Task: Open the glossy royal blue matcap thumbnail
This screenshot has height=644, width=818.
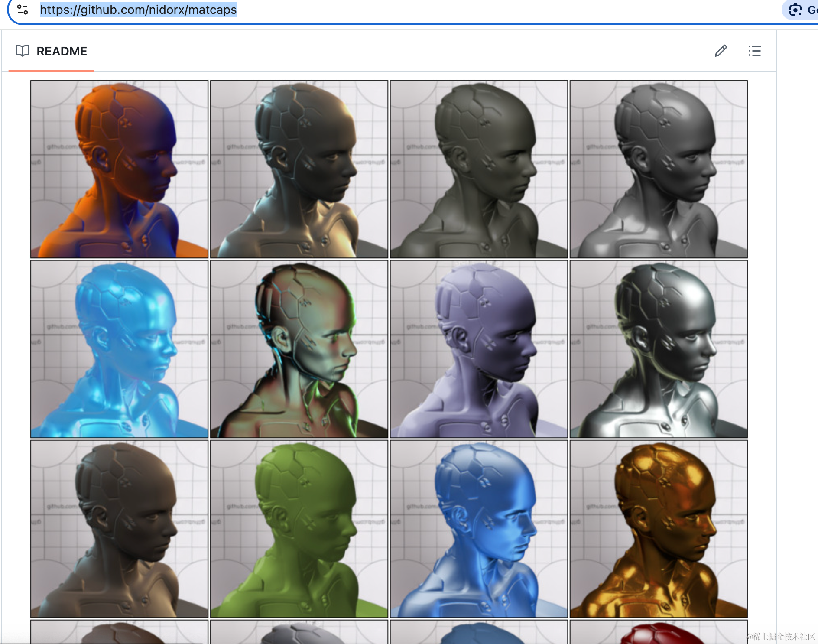Action: tap(479, 529)
